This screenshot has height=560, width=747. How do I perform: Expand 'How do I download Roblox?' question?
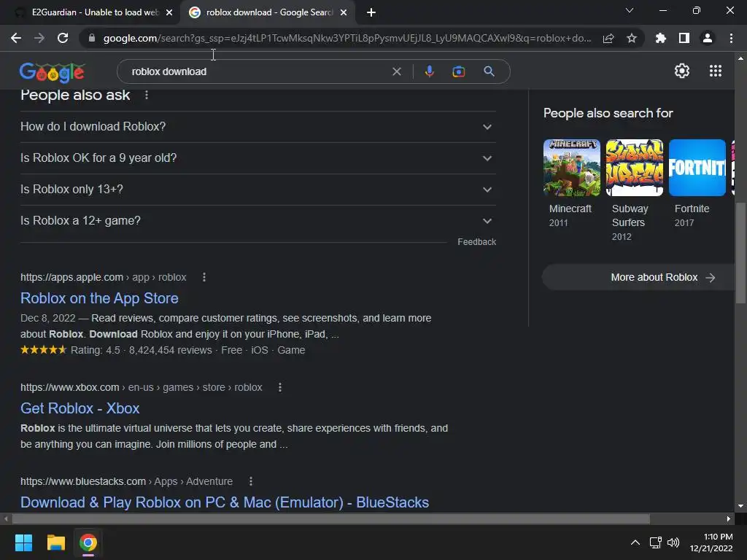(258, 127)
